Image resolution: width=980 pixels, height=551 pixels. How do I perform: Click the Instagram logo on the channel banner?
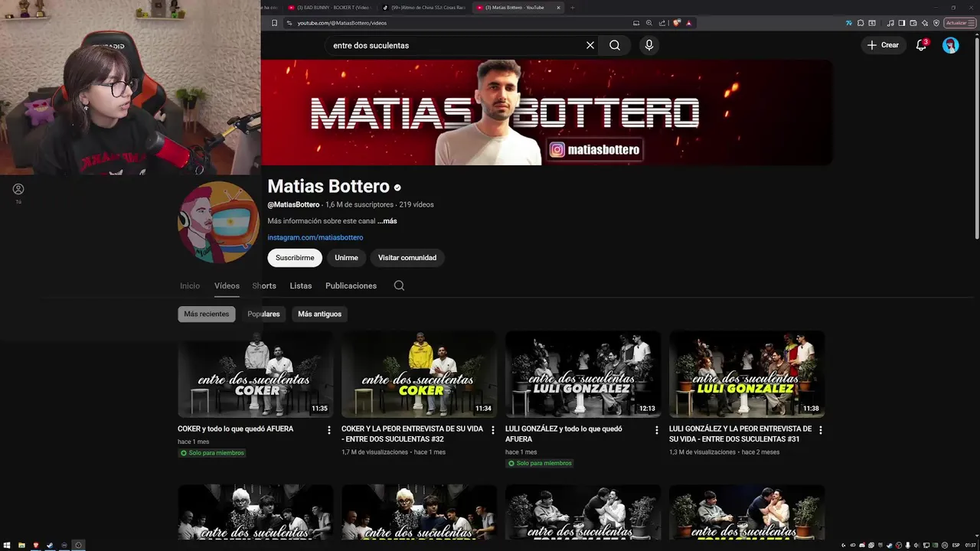557,150
